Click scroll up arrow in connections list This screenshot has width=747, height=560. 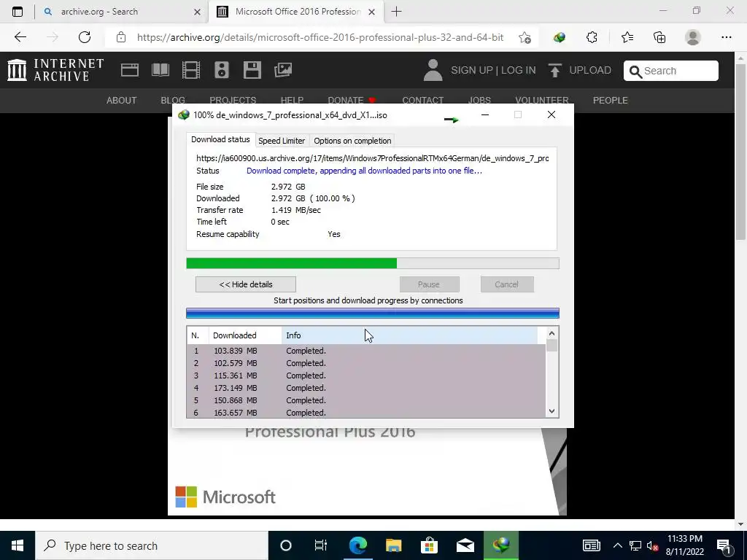551,333
